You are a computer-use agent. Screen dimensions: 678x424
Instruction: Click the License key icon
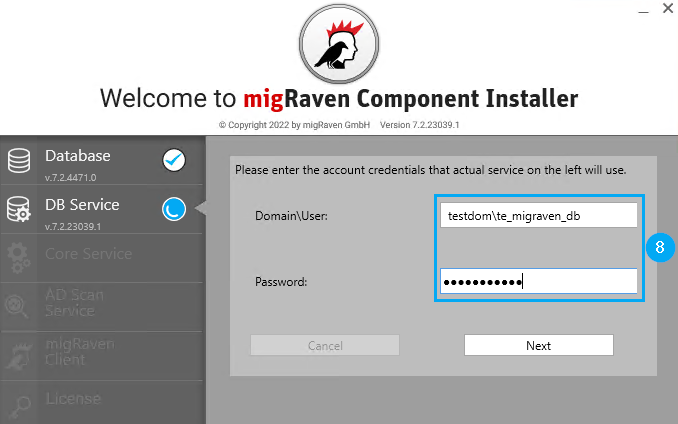point(19,407)
